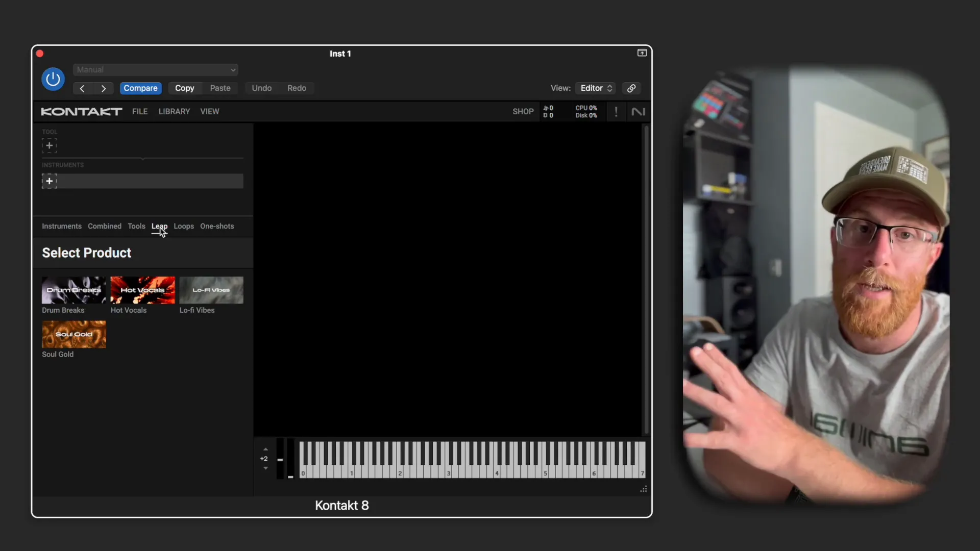Click the 'Soul Gold' caption text
The image size is (980, 551).
click(x=58, y=355)
